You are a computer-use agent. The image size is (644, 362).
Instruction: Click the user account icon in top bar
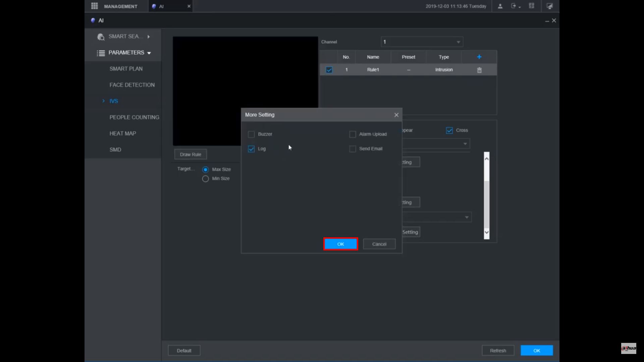coord(500,6)
